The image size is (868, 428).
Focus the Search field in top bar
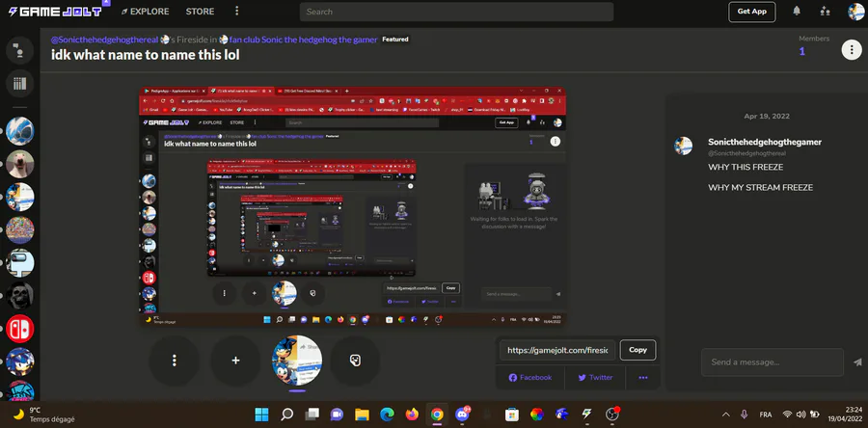pos(457,12)
